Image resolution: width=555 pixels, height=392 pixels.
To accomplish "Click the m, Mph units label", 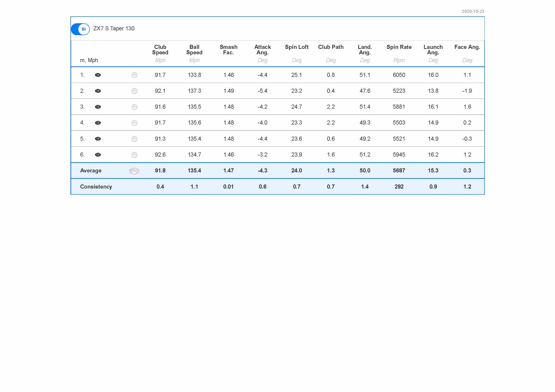I will coord(89,60).
